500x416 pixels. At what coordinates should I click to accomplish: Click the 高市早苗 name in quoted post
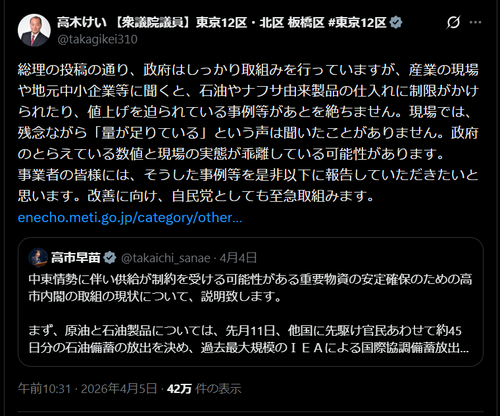tap(76, 258)
